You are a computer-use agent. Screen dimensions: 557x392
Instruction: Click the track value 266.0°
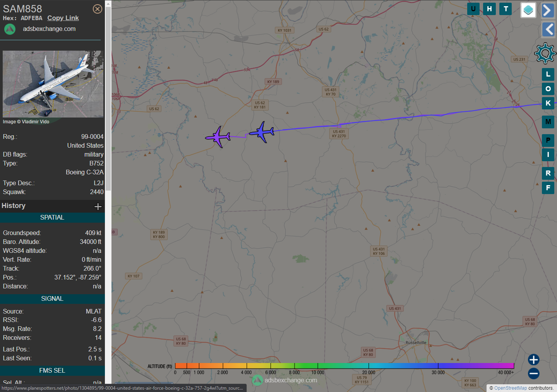(92, 269)
